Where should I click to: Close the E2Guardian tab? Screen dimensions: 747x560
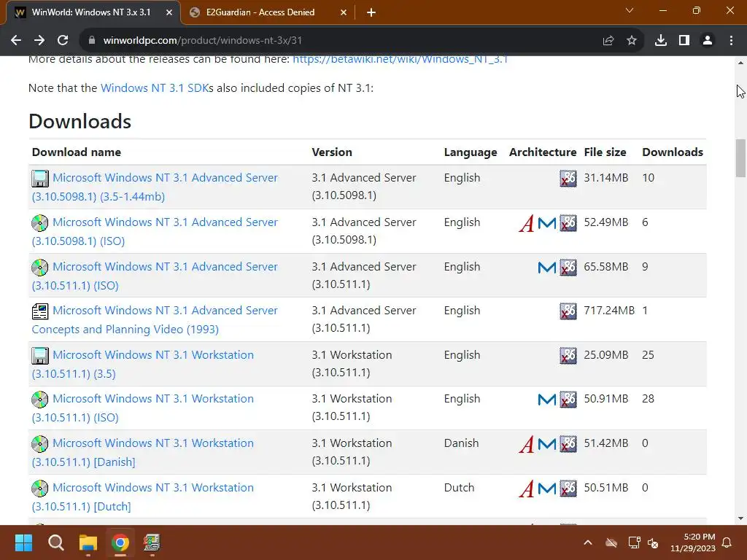point(344,13)
